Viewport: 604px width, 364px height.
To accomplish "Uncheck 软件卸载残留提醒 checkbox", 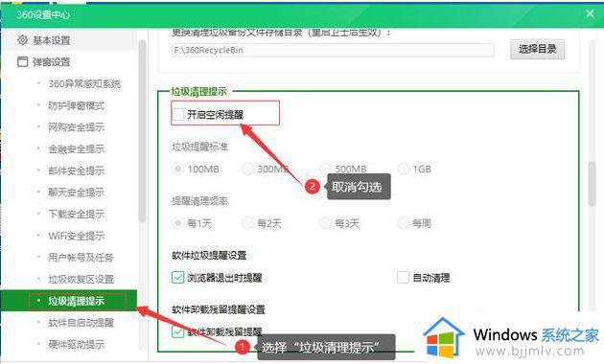I will coord(178,331).
